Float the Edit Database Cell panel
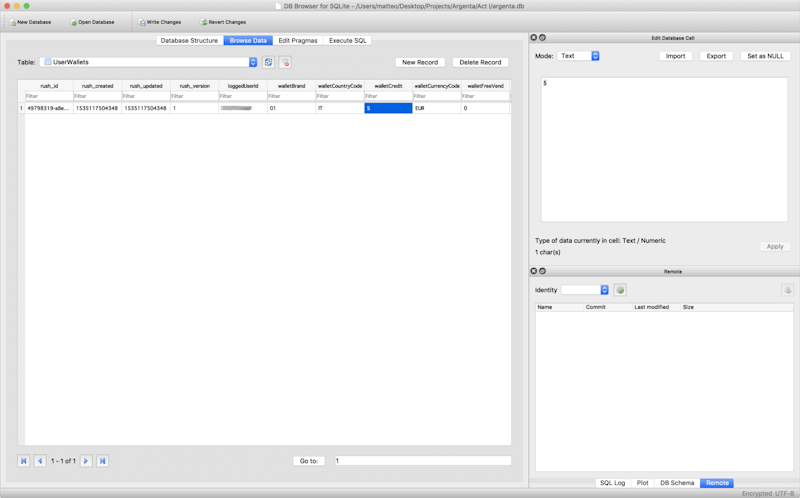Viewport: 800px width, 498px height. 543,38
